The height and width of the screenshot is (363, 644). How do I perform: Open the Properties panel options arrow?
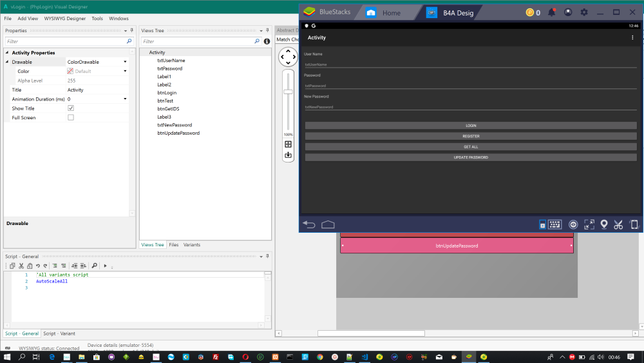(126, 31)
